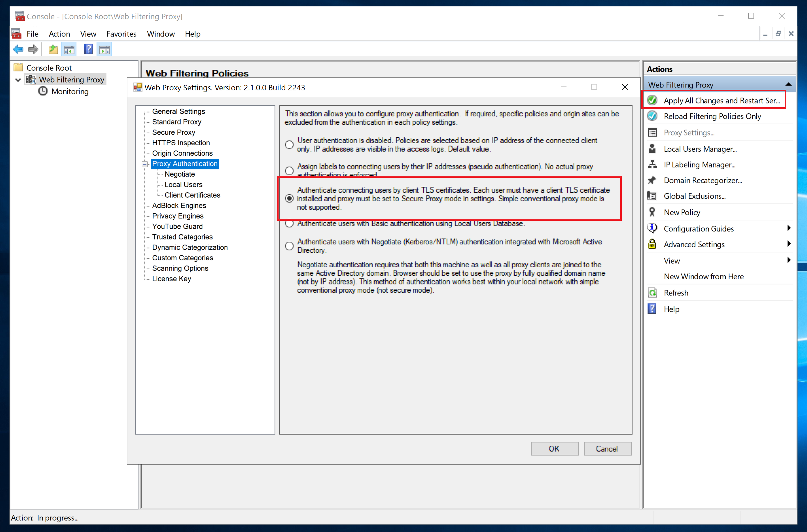Screen dimensions: 807x532
Task: Click the Reload Filtering Policies Only icon
Action: [x=653, y=116]
